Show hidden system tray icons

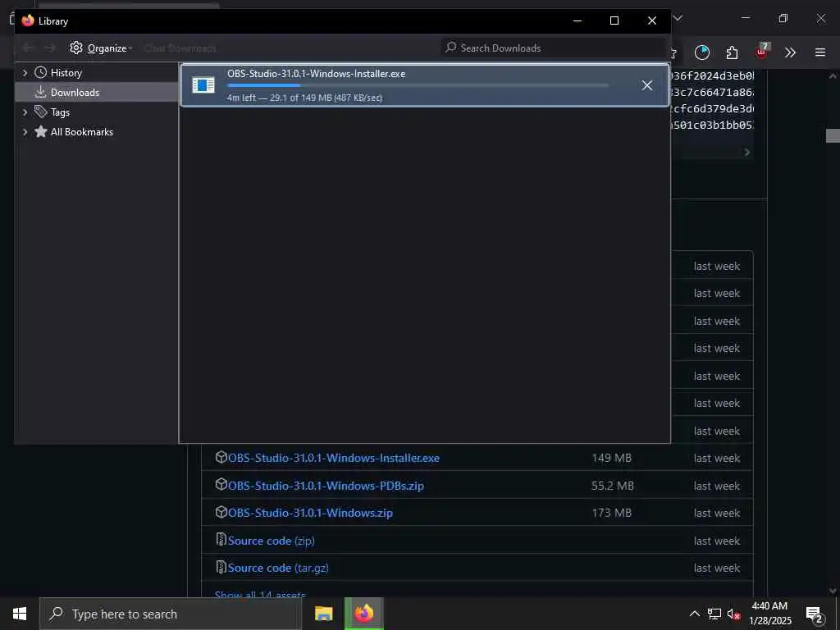tap(694, 614)
